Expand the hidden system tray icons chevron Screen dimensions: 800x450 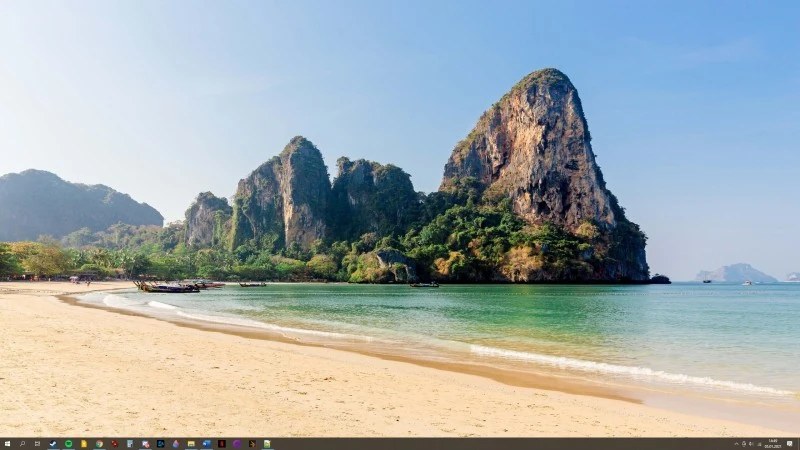click(x=736, y=443)
